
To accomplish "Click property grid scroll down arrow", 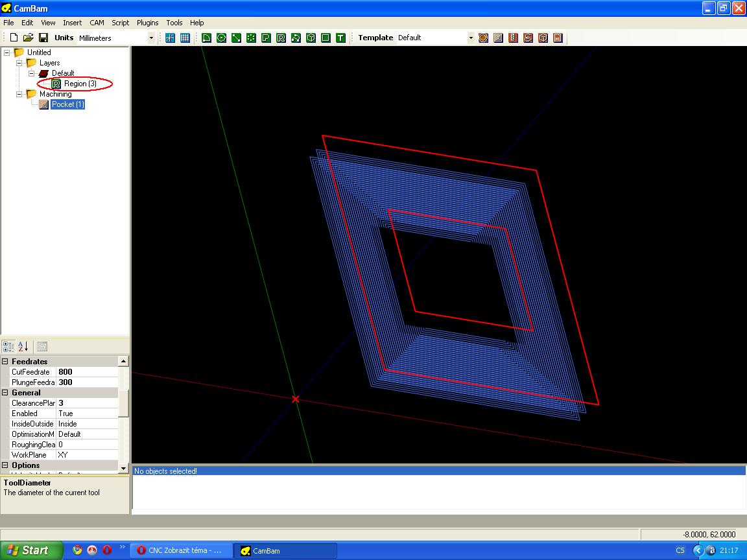I will click(123, 469).
